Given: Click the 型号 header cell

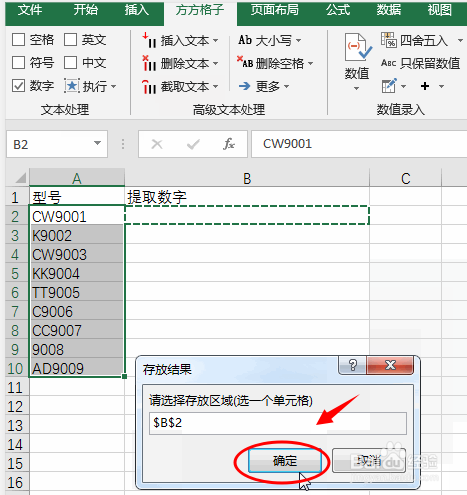Looking at the screenshot, I should click(x=77, y=197).
